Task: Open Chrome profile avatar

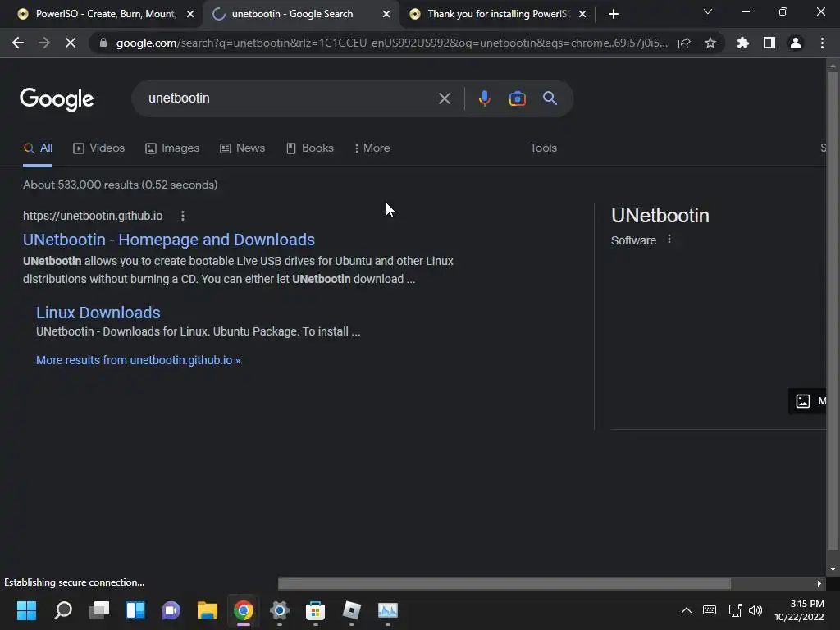Action: coord(796,43)
